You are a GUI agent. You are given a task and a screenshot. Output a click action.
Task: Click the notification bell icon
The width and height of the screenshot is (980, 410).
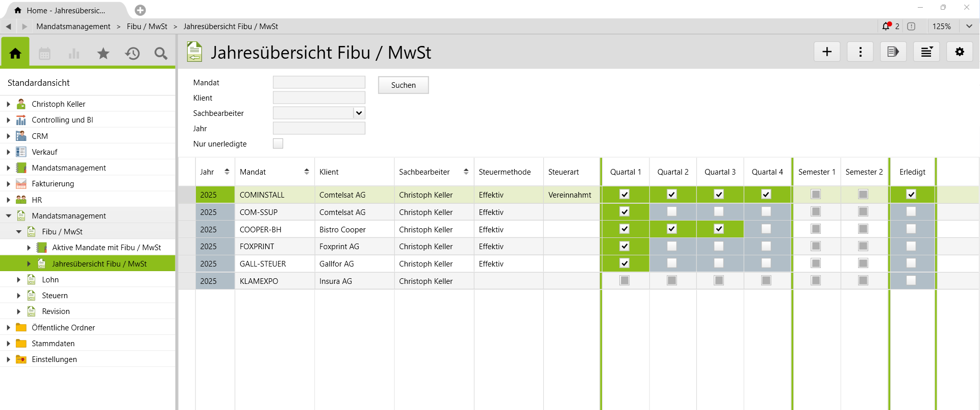[x=887, y=26]
